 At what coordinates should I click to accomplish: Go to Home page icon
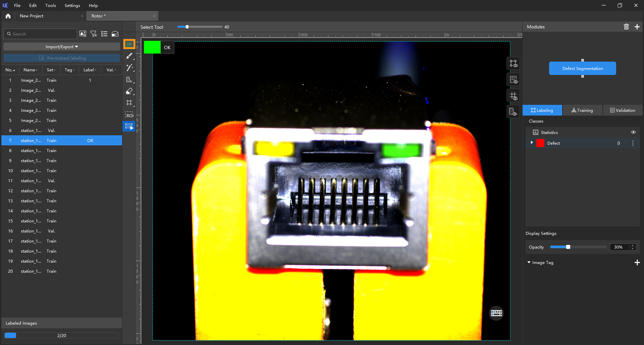(8, 16)
